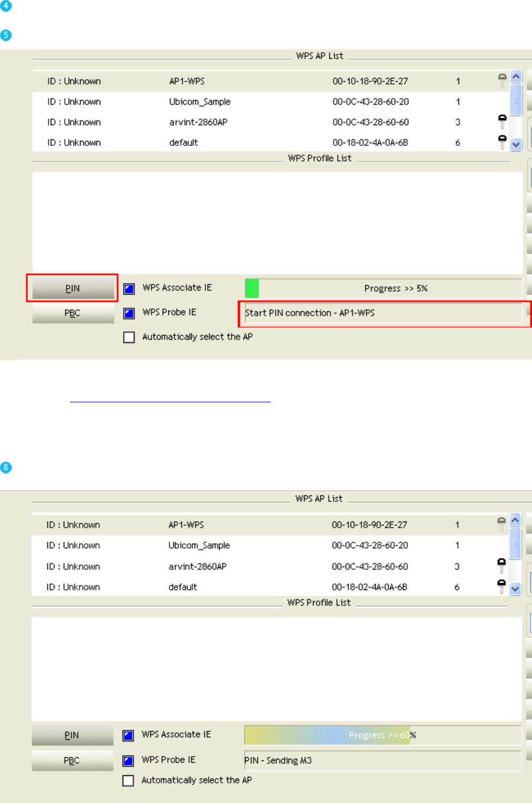The width and height of the screenshot is (532, 803).
Task: Click MAC 00-10-18-90-2E-27 in 5% progress panel
Action: click(370, 81)
